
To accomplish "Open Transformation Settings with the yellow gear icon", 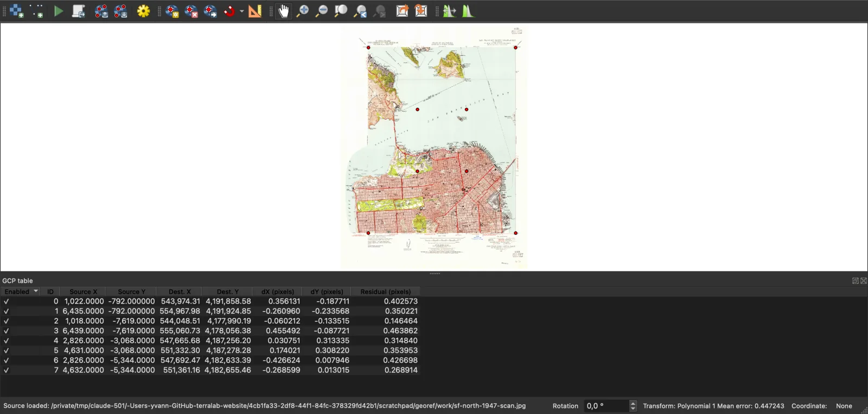I will (143, 11).
